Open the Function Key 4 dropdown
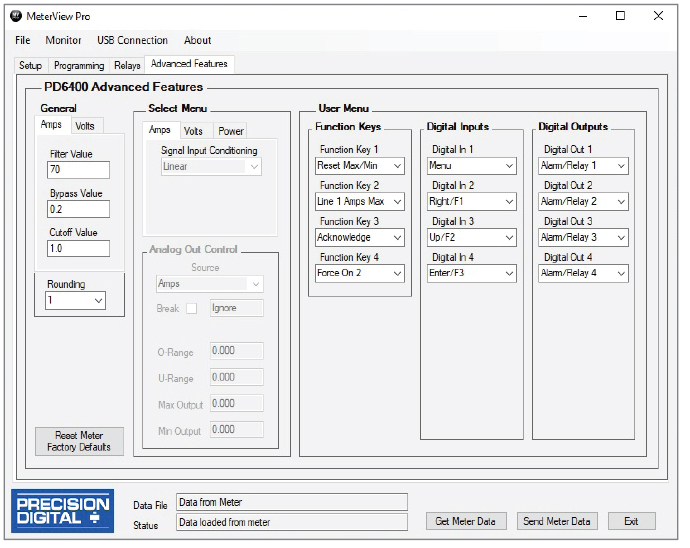 [360, 273]
